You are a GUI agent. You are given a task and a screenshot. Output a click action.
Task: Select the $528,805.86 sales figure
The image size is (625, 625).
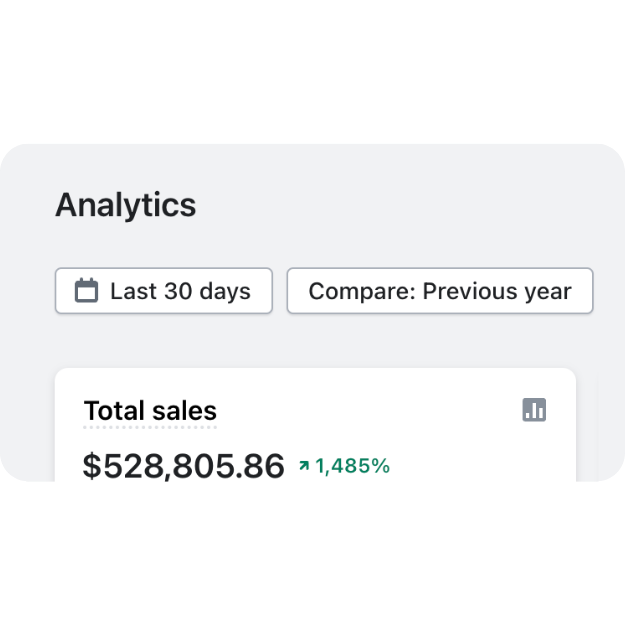(x=183, y=465)
